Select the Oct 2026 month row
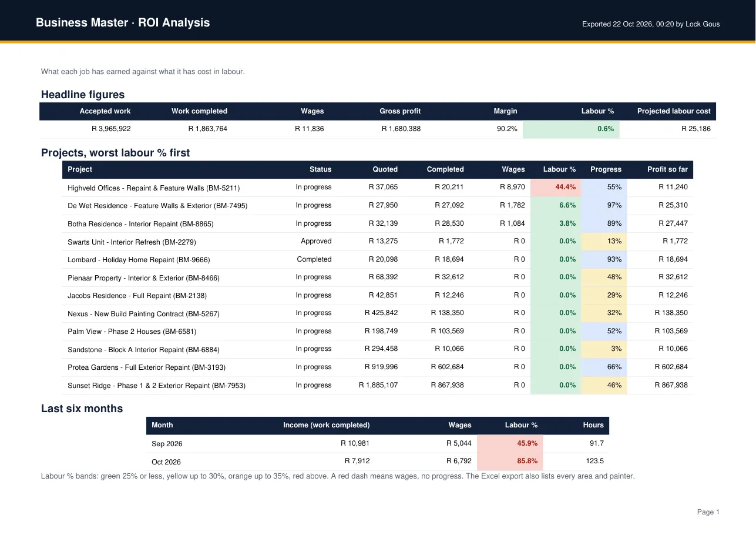Image resolution: width=756 pixels, height=535 pixels. pyautogui.click(x=378, y=462)
